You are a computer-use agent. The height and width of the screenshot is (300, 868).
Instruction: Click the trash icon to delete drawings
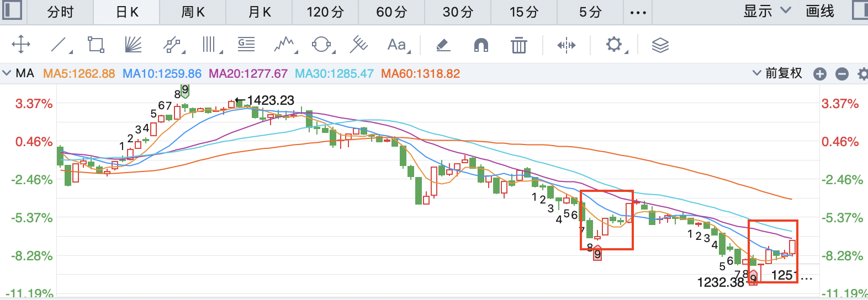click(518, 45)
